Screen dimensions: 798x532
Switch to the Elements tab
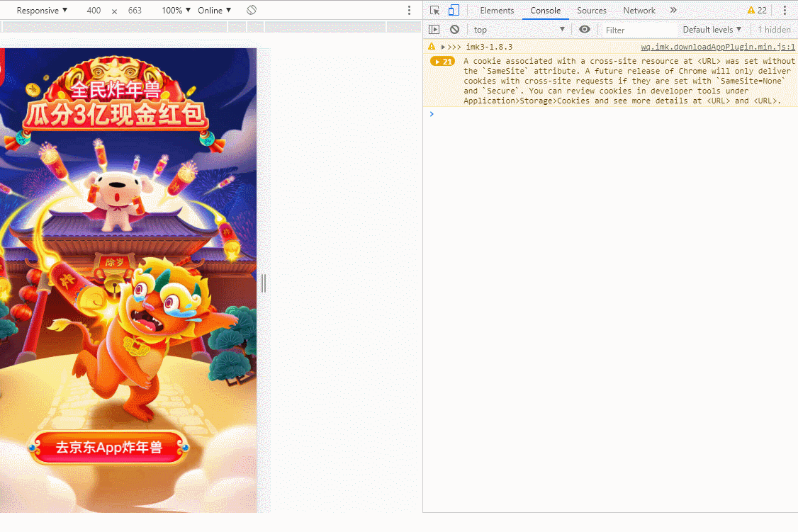497,11
